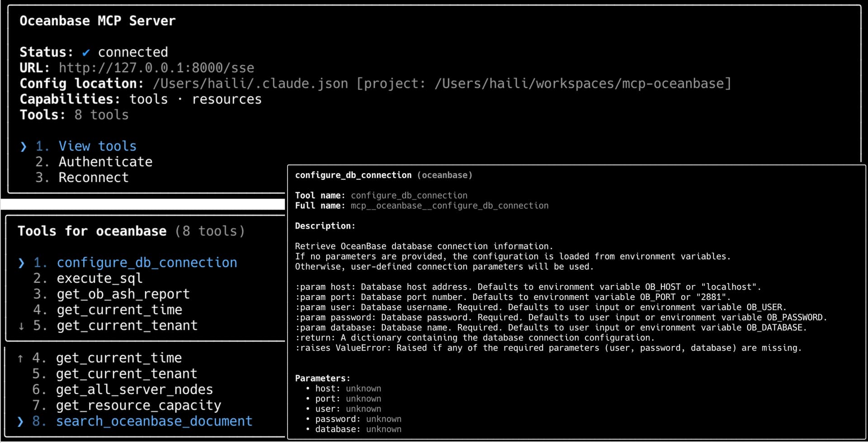The height and width of the screenshot is (443, 868).
Task: Click the ':return:' description line
Action: click(x=475, y=338)
